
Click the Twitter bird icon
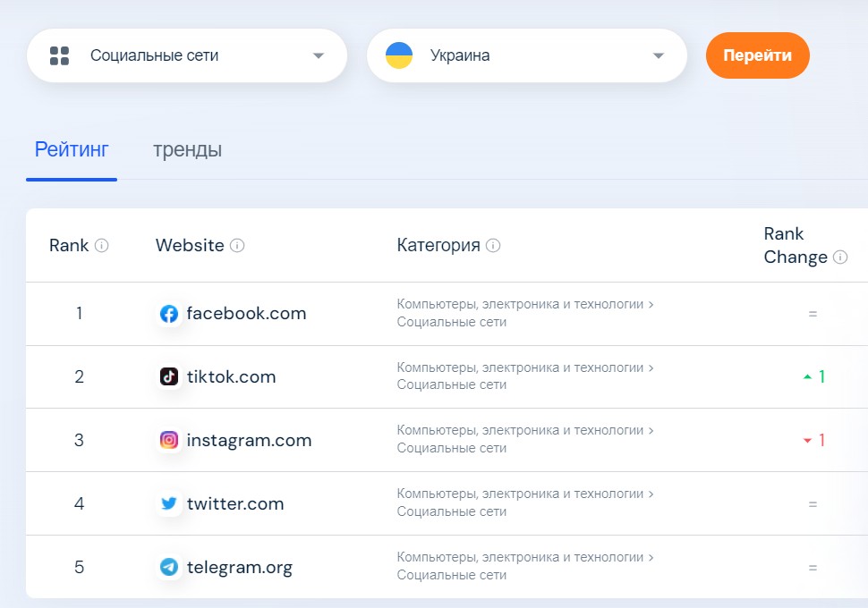point(169,503)
